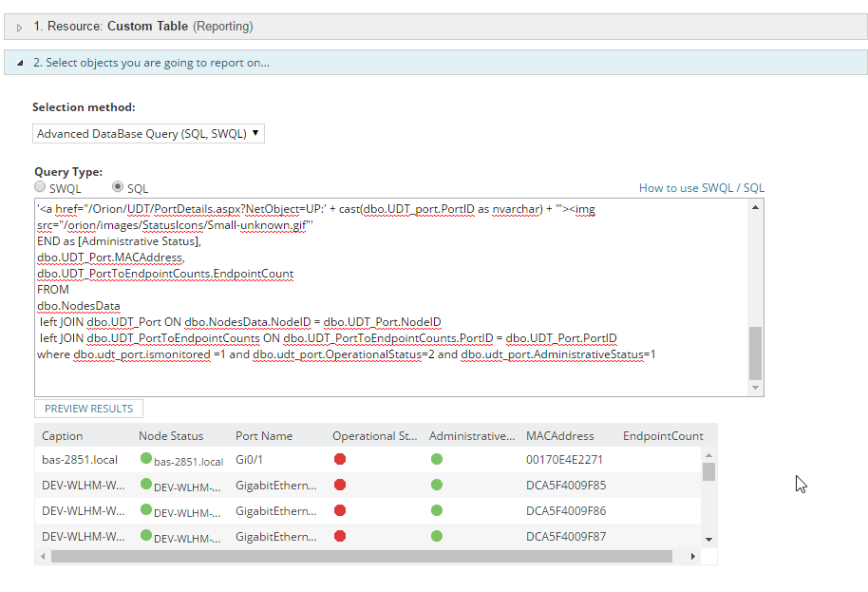Click the results horizontal scroll-right arrow

pyautogui.click(x=692, y=556)
